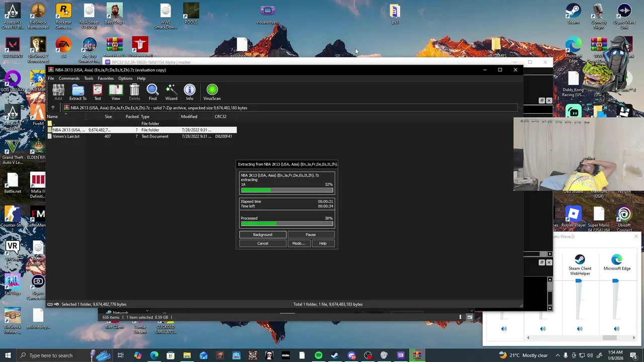Sort file list by Size column
The width and height of the screenshot is (644, 362).
click(100, 117)
